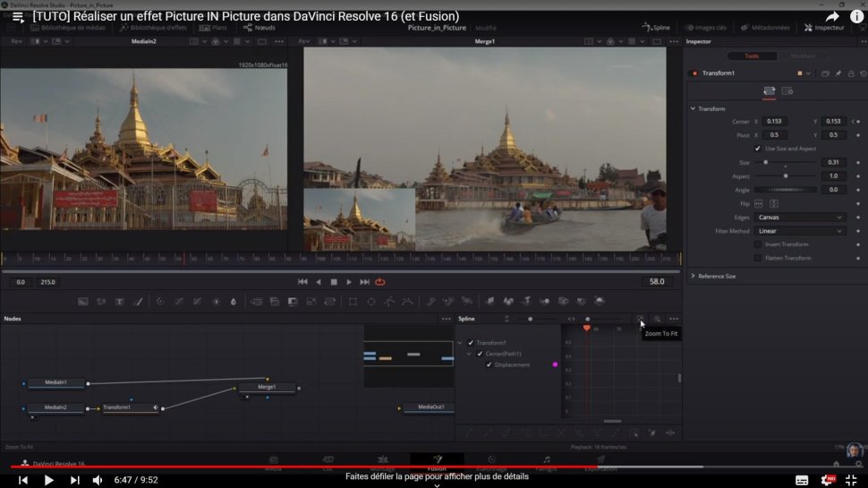Screen dimensions: 868x488
Task: Open YouTube settings gear icon
Action: pyautogui.click(x=828, y=480)
